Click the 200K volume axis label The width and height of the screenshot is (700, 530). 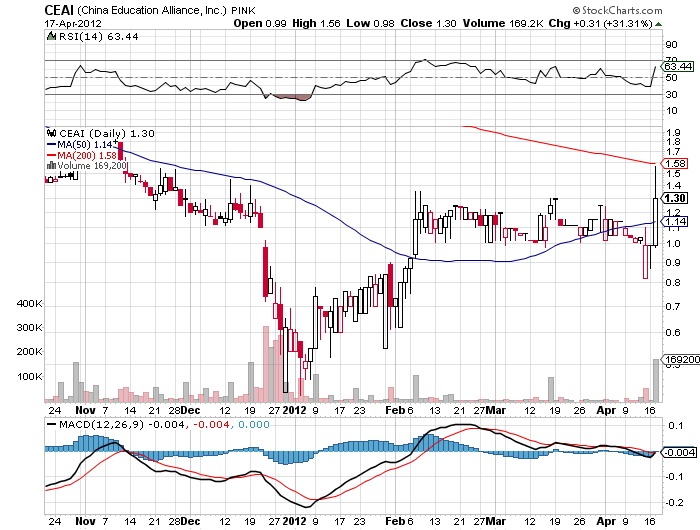29,352
